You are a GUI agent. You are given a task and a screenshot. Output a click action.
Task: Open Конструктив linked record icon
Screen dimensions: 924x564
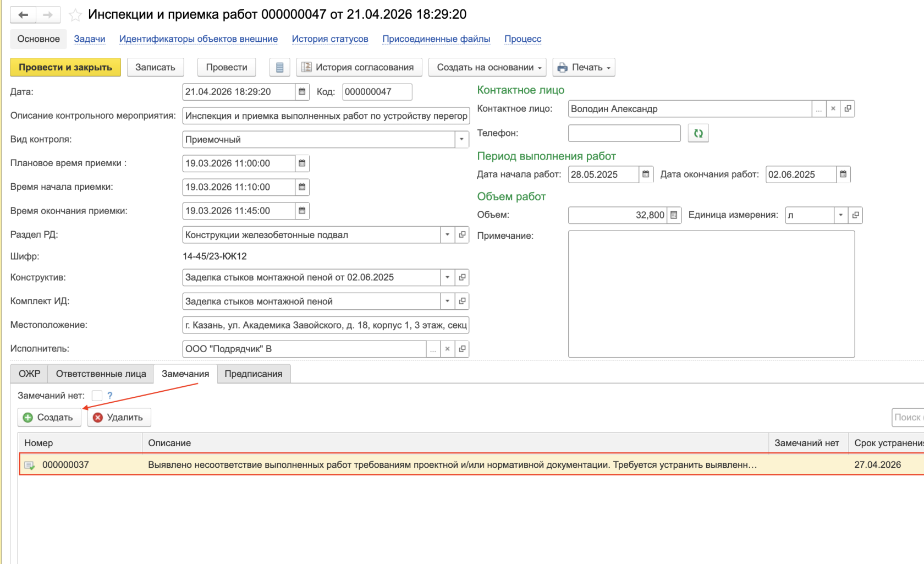coord(462,277)
